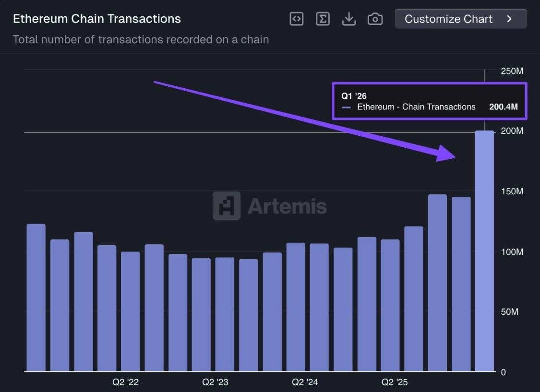Click the Artemis logo watermark icon
This screenshot has width=540, height=392.
click(x=227, y=206)
